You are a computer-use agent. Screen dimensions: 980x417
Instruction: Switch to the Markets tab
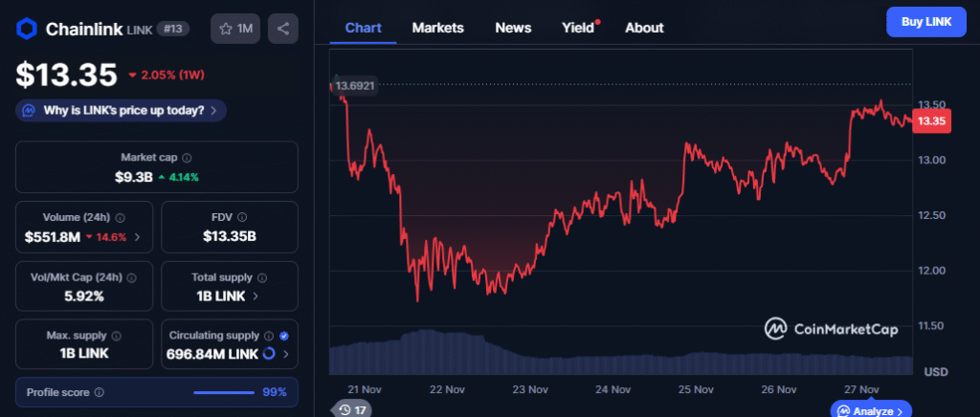[x=437, y=28]
